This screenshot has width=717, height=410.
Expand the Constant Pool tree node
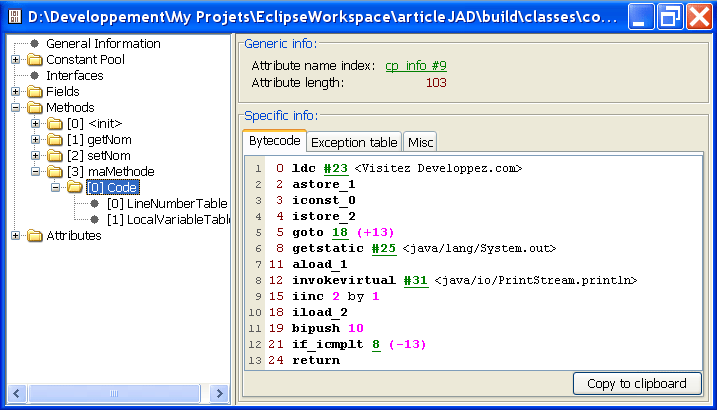[16, 60]
